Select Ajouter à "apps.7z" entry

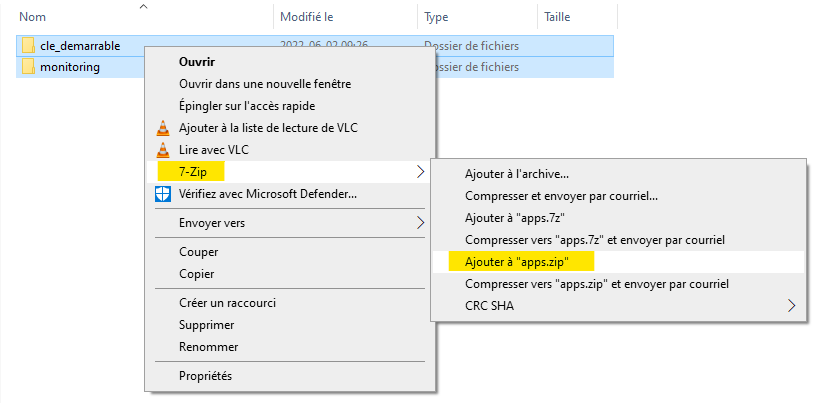[x=515, y=218]
